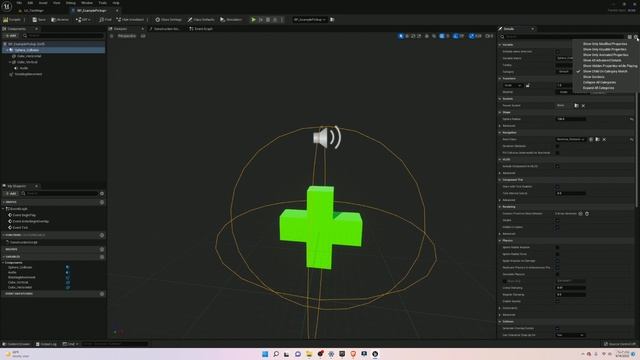The height and width of the screenshot is (360, 640).
Task: Select the Audio component in the tree
Action: pyautogui.click(x=24, y=68)
